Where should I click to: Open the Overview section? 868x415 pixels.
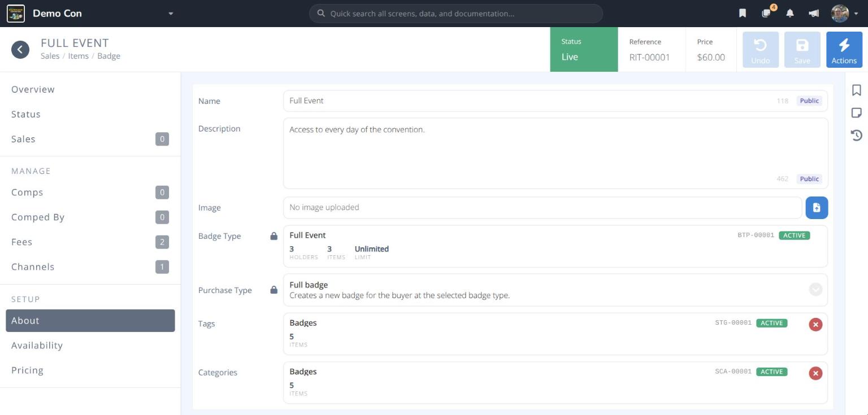coord(90,89)
